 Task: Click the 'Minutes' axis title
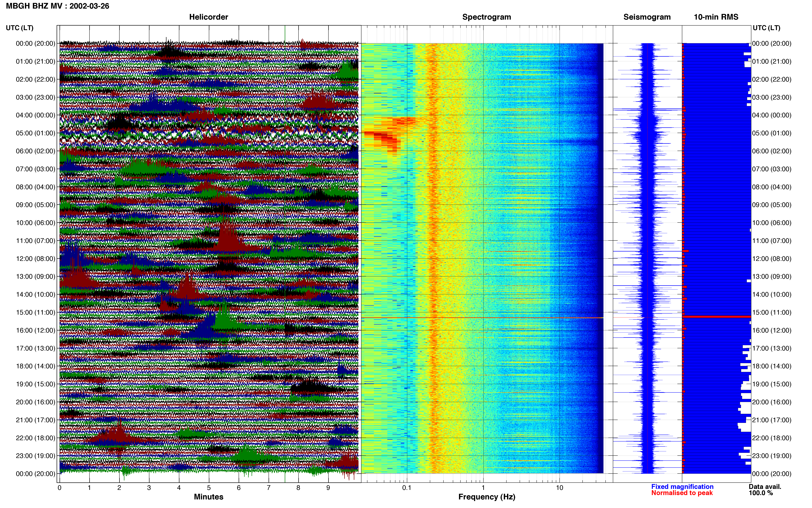coord(209,497)
